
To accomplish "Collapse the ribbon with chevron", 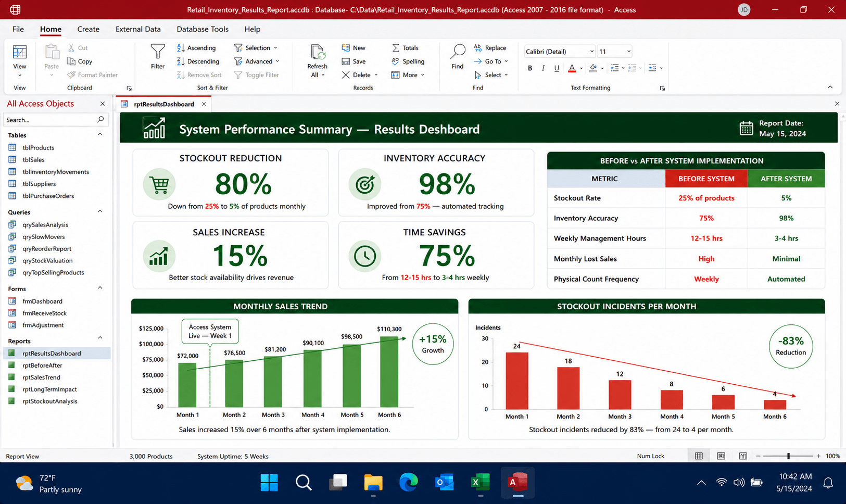I will pyautogui.click(x=830, y=87).
